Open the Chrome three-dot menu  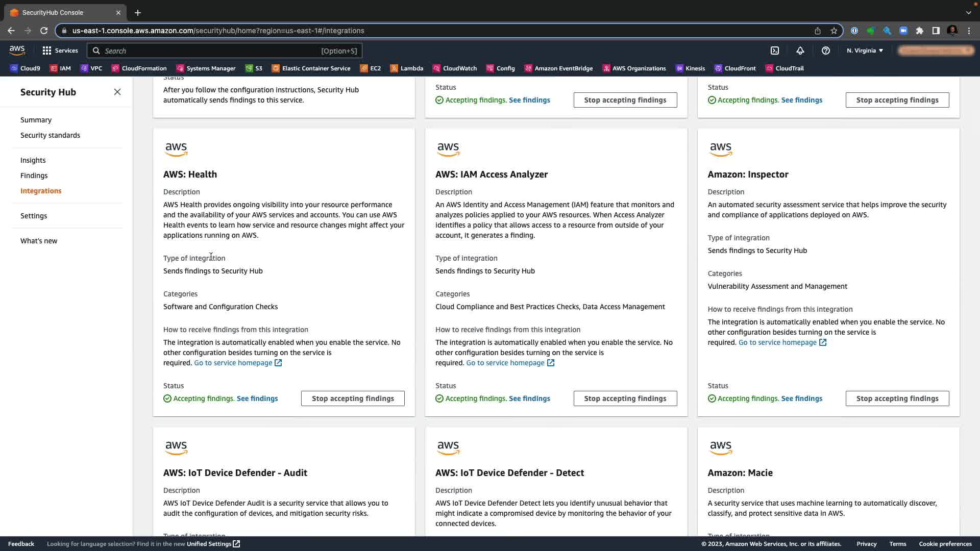(x=969, y=31)
